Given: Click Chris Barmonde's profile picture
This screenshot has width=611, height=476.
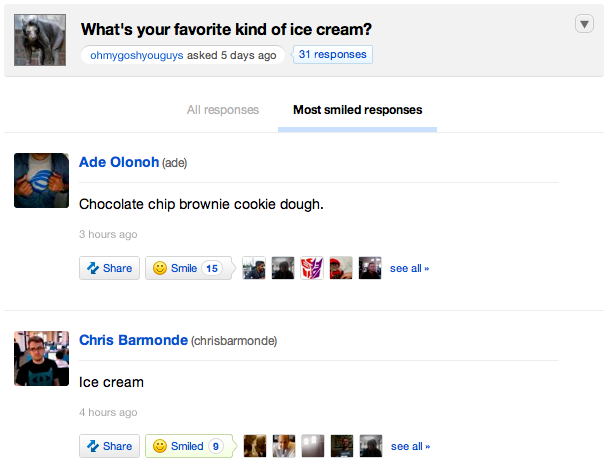Looking at the screenshot, I should coord(41,358).
